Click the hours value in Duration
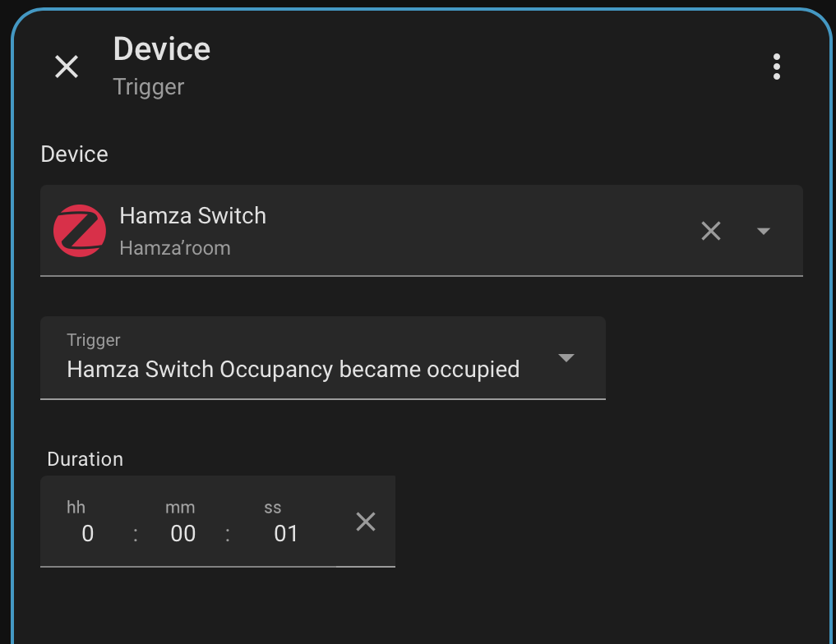Screen dimensions: 836x644 click(88, 534)
